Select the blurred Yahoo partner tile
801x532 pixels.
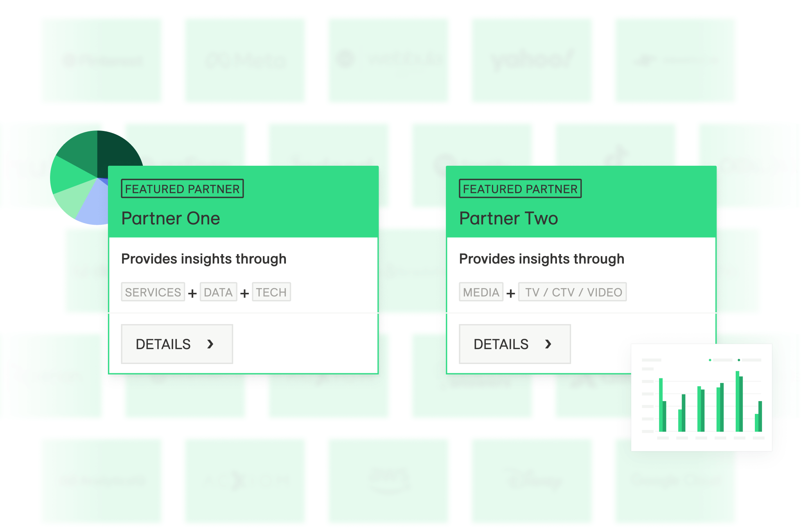(532, 60)
